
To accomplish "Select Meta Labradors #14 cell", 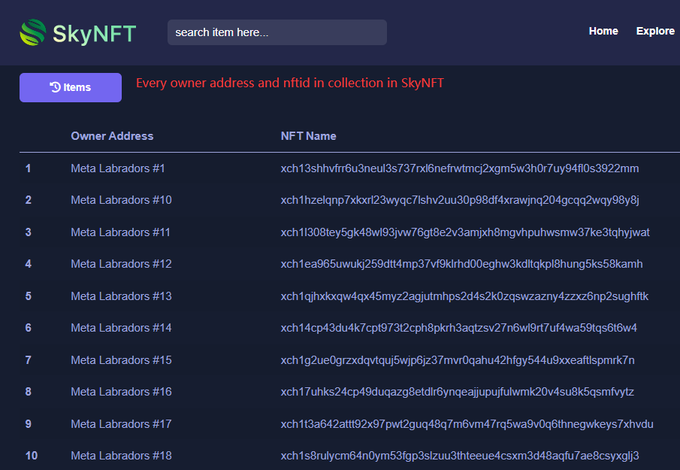I will pos(121,328).
